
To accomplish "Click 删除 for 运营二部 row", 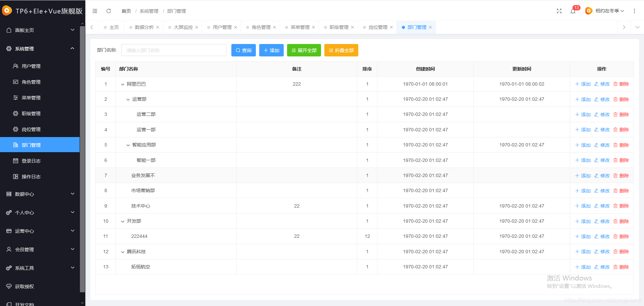I will tap(621, 115).
